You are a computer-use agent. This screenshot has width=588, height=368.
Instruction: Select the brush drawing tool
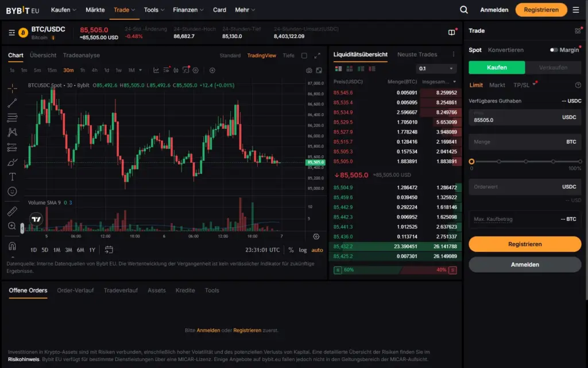(12, 162)
